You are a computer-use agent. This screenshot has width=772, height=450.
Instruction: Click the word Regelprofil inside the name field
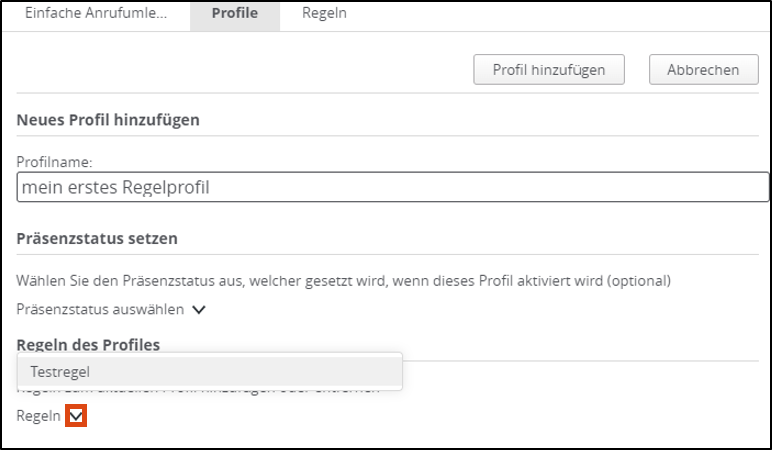pyautogui.click(x=160, y=187)
